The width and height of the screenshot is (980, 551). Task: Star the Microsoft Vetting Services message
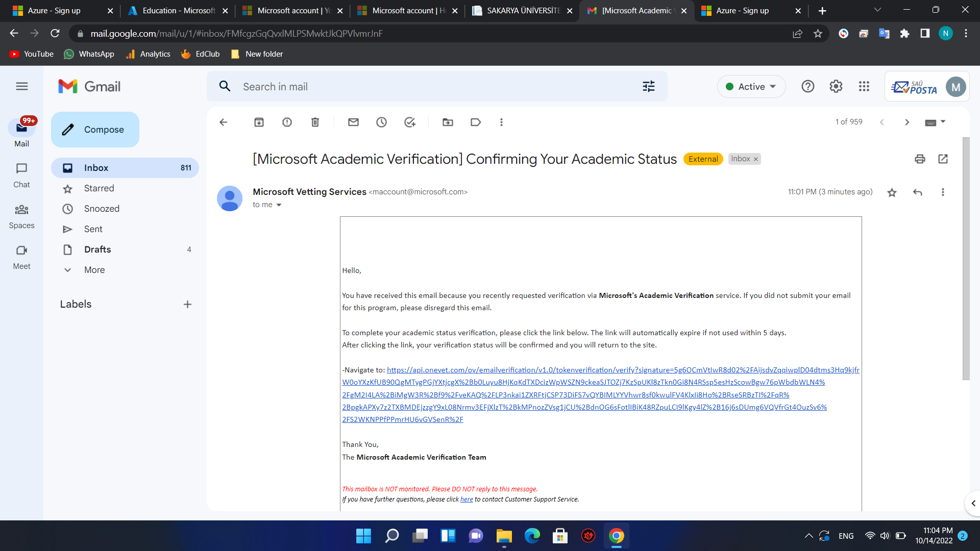pos(892,193)
